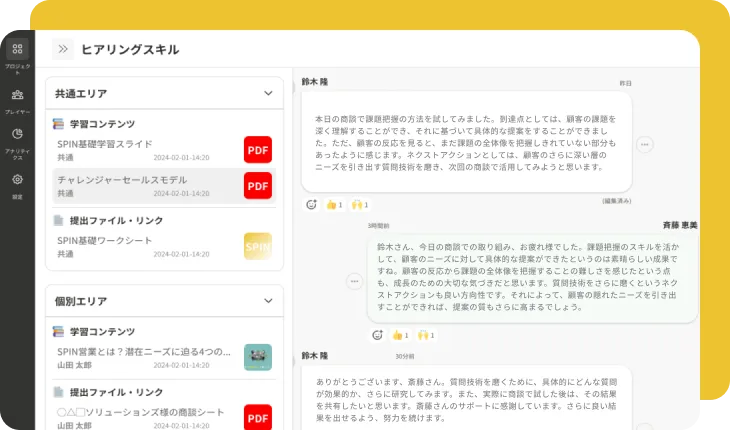The width and height of the screenshot is (730, 430).
Task: Open PDF icon for SPIN基礎学習スライド
Action: 258,150
